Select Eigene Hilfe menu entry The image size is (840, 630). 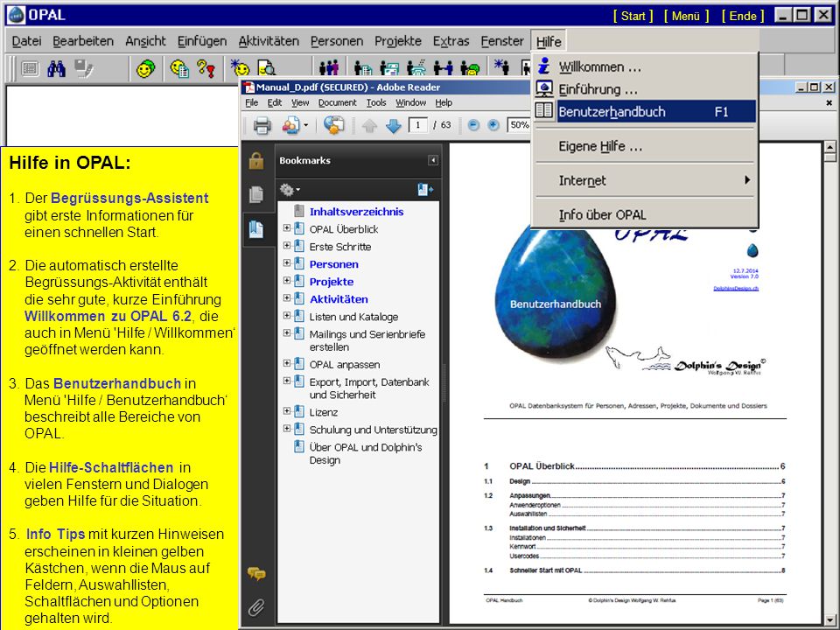[x=646, y=146]
